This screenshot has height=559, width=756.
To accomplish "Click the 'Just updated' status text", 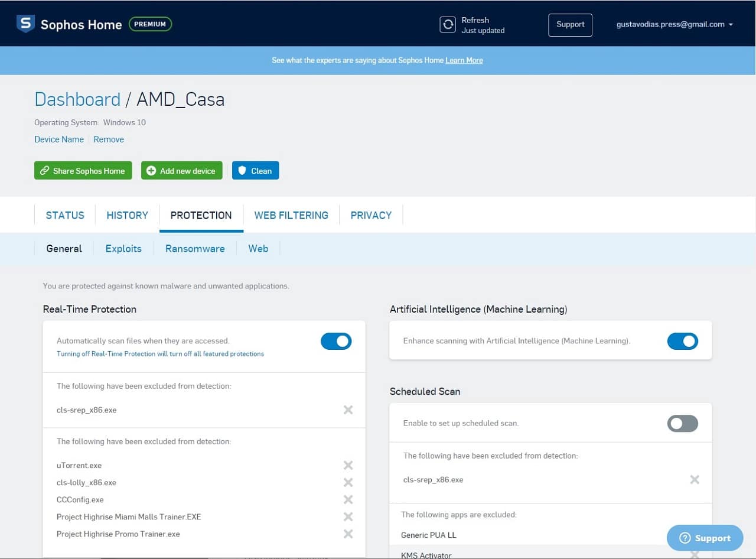I will [x=483, y=31].
